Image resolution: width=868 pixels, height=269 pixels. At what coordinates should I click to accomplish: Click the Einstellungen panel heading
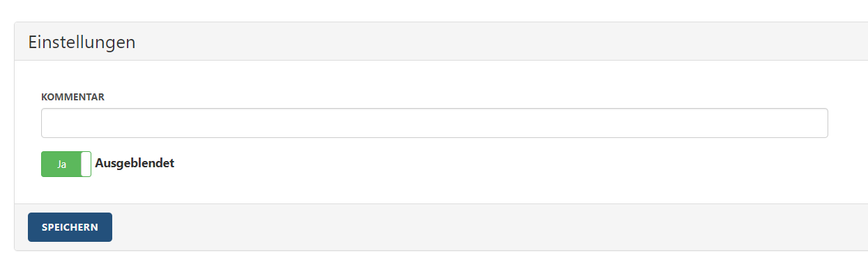coord(82,42)
